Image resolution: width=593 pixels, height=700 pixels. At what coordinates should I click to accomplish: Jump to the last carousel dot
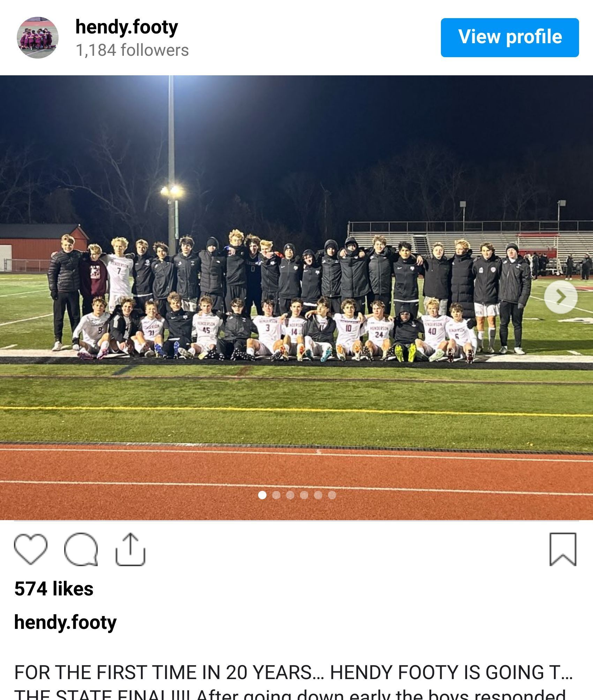332,495
